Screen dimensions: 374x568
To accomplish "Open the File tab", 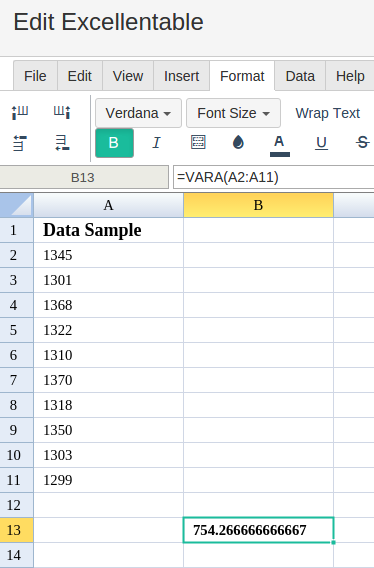I will (x=35, y=76).
